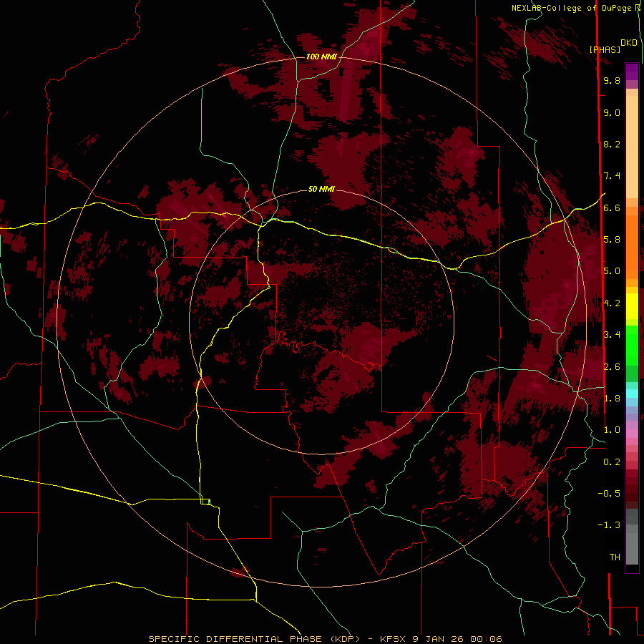Click the 50 NMI range ring label

pos(321,189)
